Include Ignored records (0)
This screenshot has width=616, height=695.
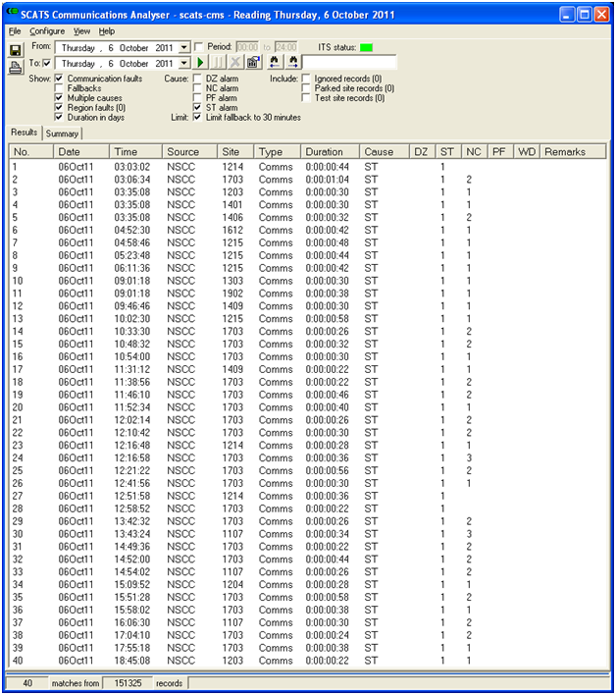pyautogui.click(x=306, y=79)
